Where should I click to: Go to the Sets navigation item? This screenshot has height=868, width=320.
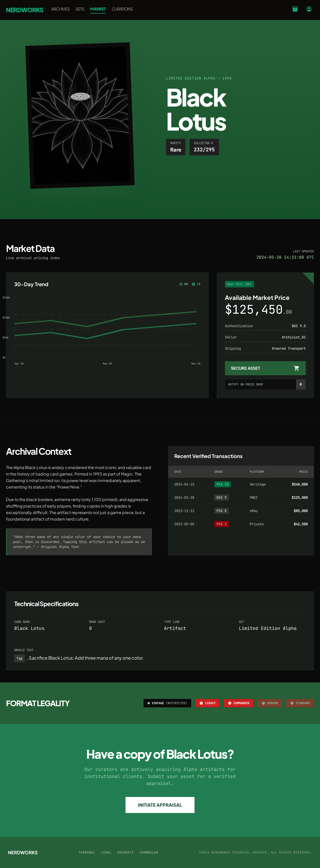coord(80,9)
